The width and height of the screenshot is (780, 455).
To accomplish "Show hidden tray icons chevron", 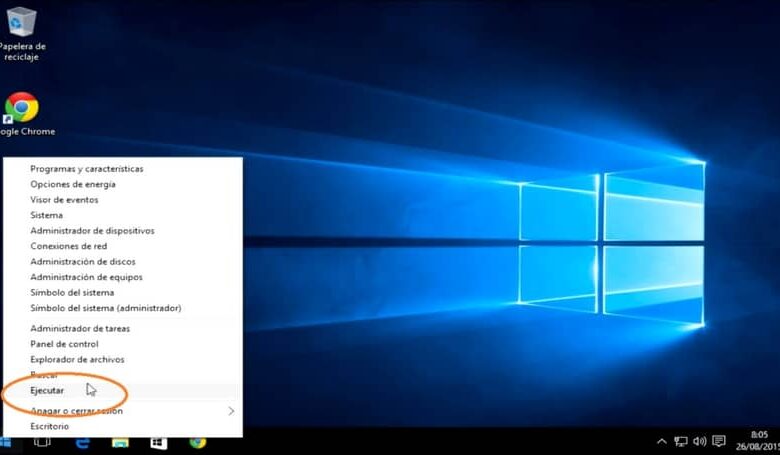I will coord(662,441).
